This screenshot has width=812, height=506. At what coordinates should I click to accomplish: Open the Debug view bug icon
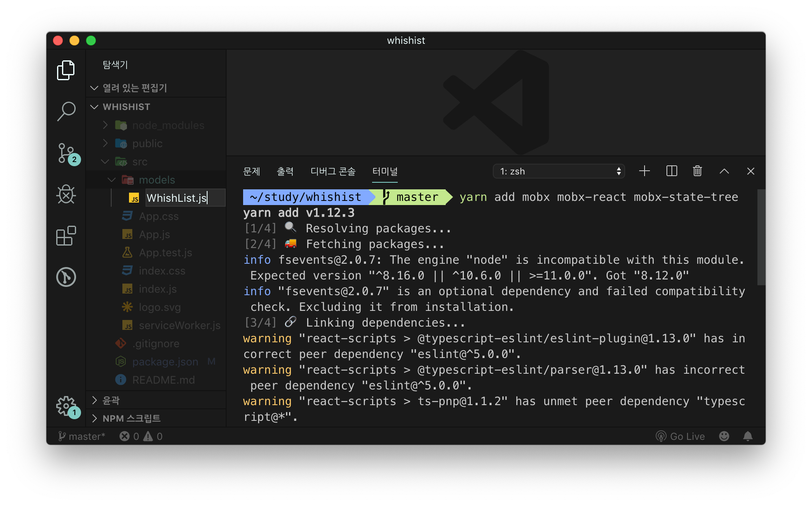pos(66,194)
